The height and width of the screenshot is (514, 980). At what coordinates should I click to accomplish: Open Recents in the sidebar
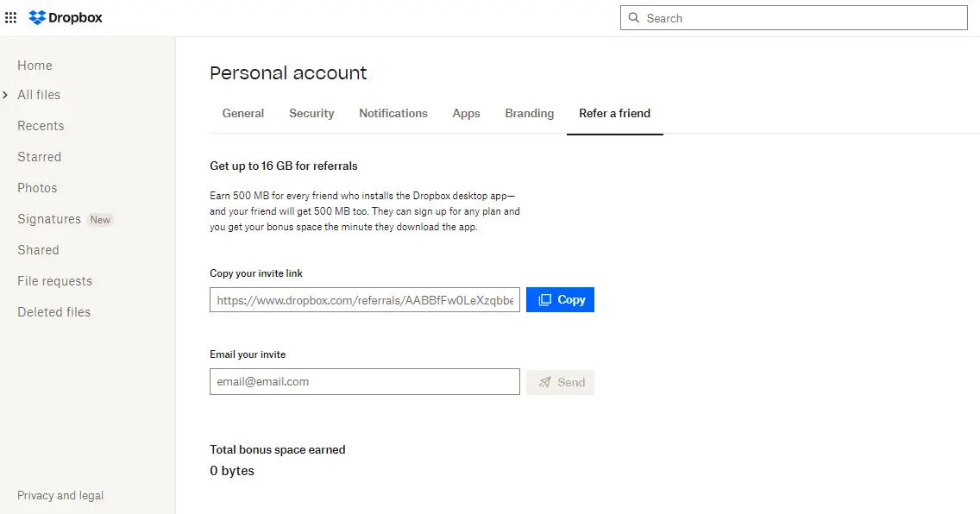pos(41,126)
